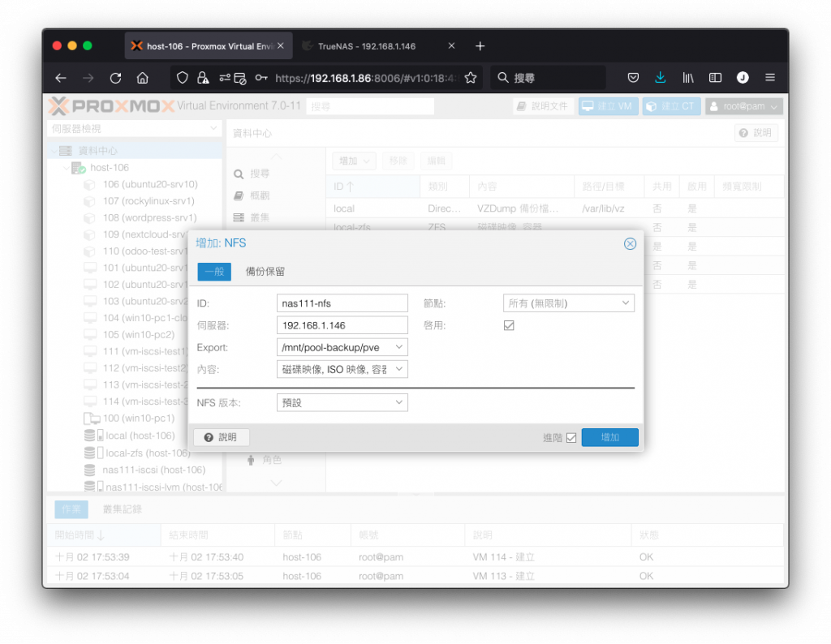The width and height of the screenshot is (831, 644).
Task: Switch to the 作業 tasks tab
Action: tap(71, 509)
